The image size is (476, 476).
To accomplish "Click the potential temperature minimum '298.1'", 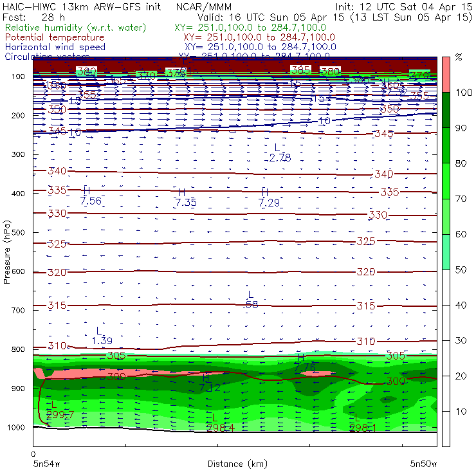I will pyautogui.click(x=363, y=428).
